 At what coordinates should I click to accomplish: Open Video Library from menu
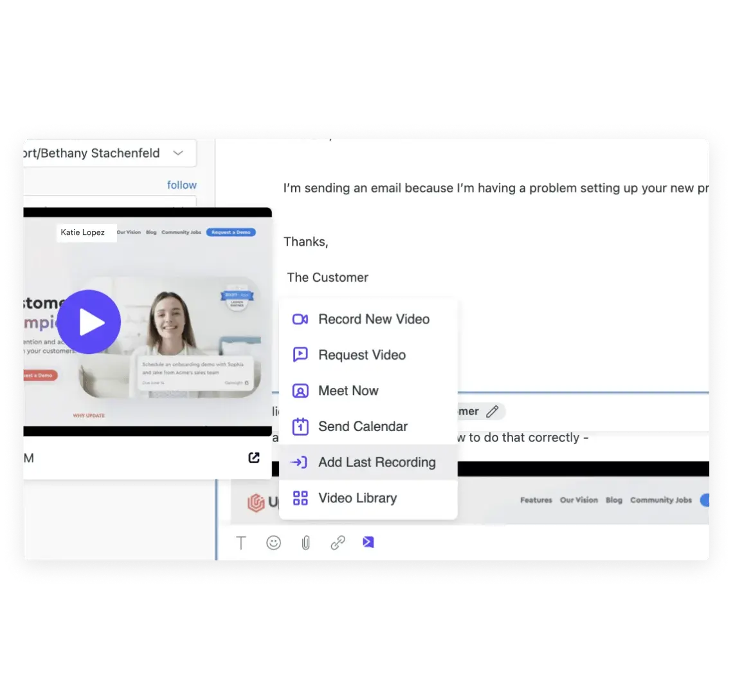click(x=368, y=498)
